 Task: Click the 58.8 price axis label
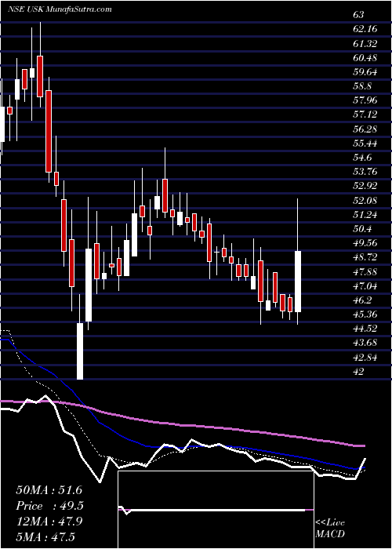(363, 86)
